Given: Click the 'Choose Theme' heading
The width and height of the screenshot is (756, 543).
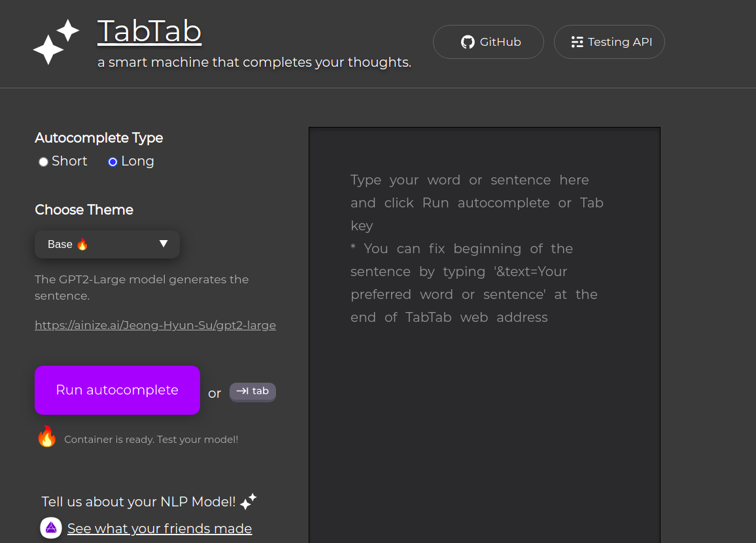Looking at the screenshot, I should [84, 210].
